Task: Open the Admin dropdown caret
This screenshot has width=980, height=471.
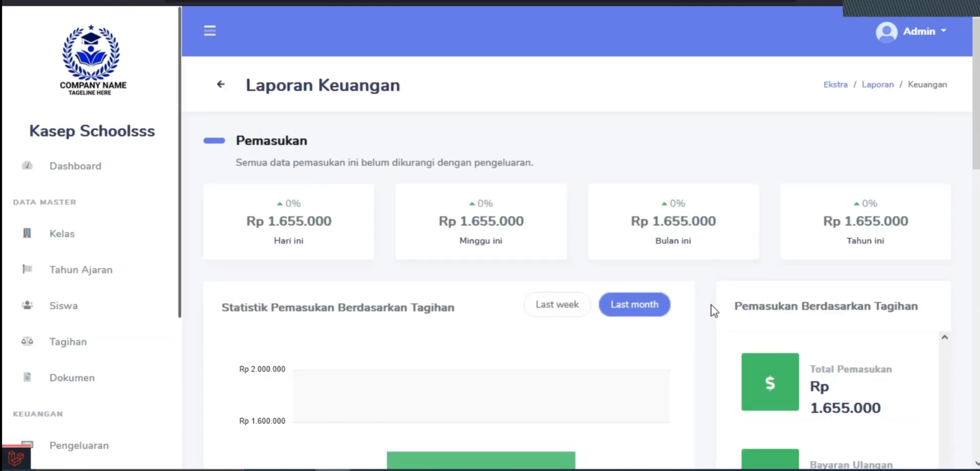Action: 944,30
